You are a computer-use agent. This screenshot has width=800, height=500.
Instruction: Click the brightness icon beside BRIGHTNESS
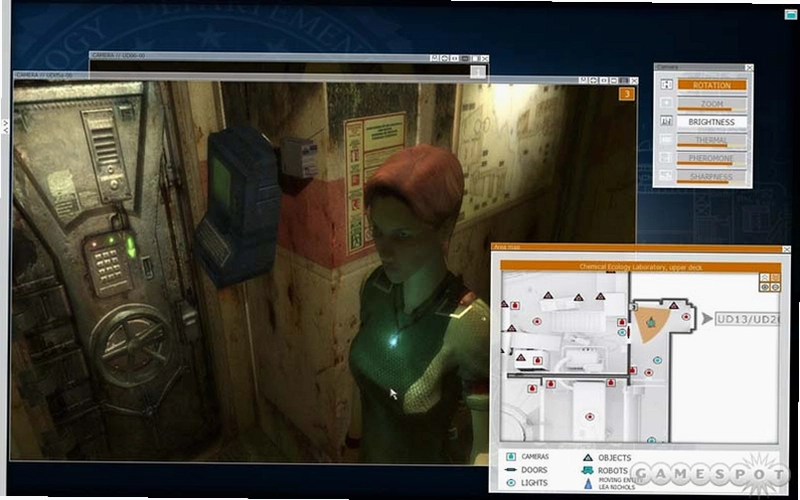pos(666,121)
